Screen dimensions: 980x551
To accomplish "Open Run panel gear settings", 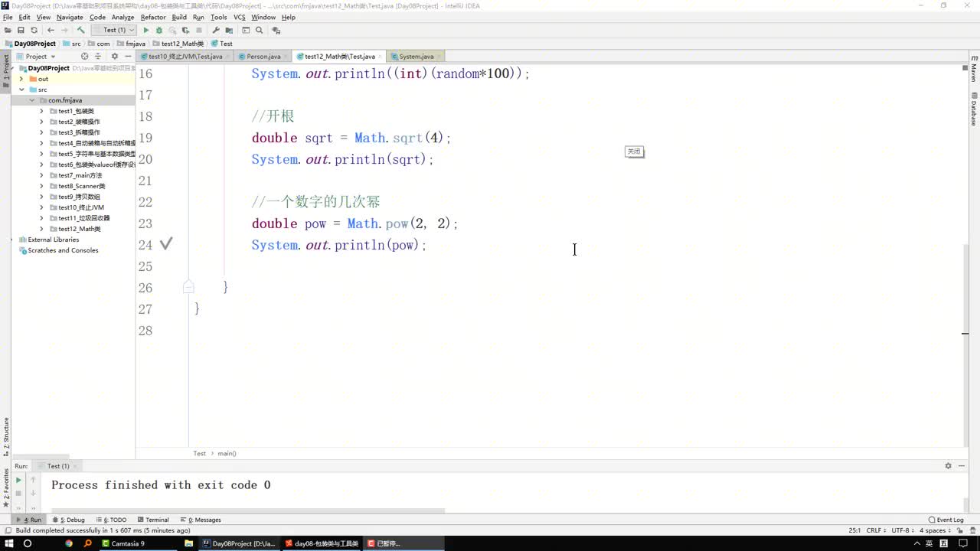I will point(948,466).
